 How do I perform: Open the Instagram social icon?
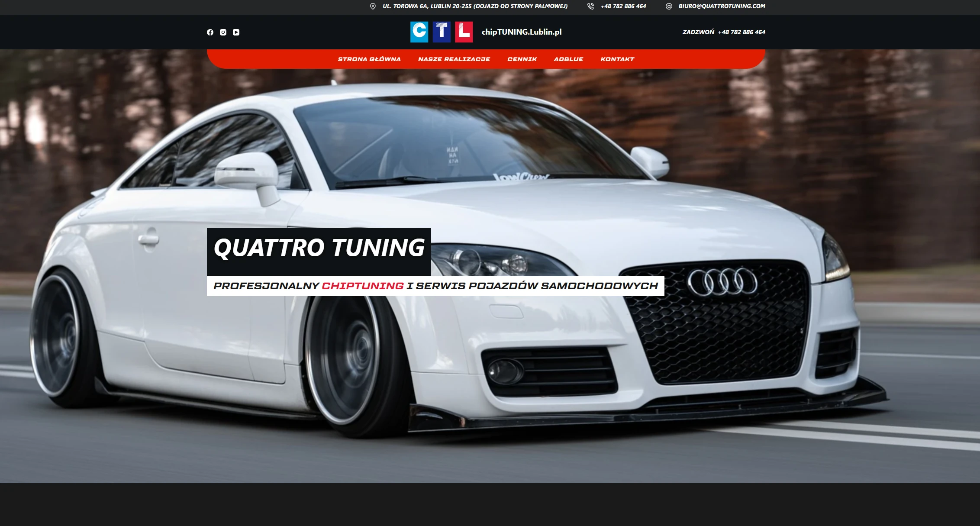click(223, 32)
